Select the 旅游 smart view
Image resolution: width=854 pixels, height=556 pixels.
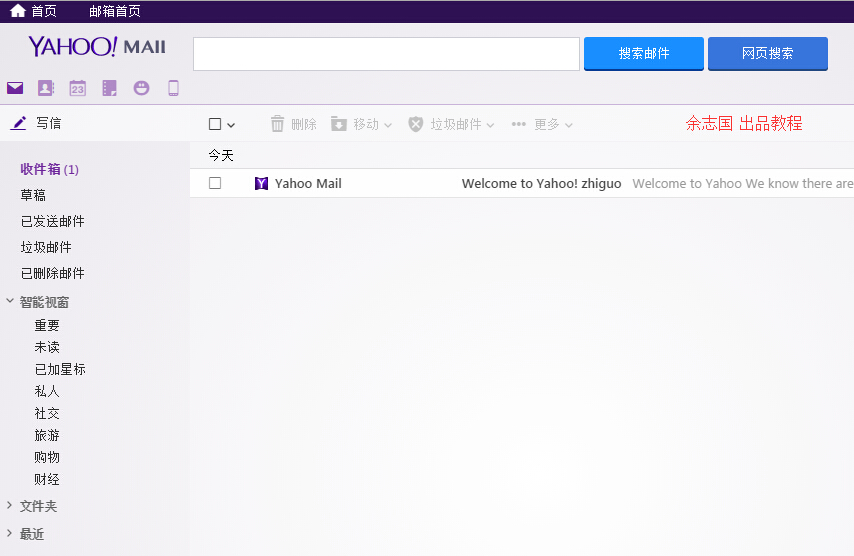tap(47, 435)
